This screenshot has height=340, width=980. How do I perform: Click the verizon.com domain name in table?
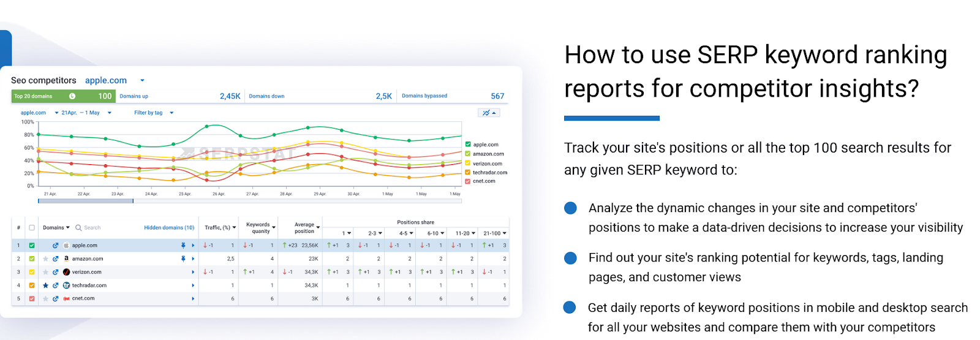pyautogui.click(x=87, y=272)
